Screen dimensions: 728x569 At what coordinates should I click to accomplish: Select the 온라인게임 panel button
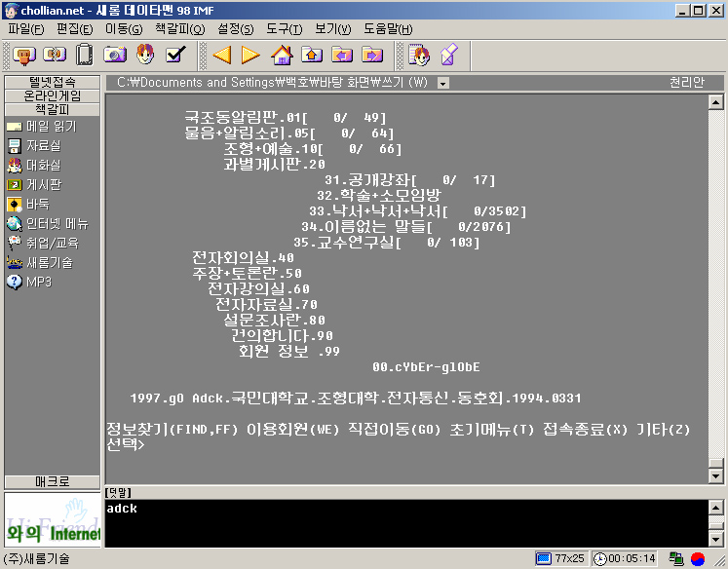point(52,95)
